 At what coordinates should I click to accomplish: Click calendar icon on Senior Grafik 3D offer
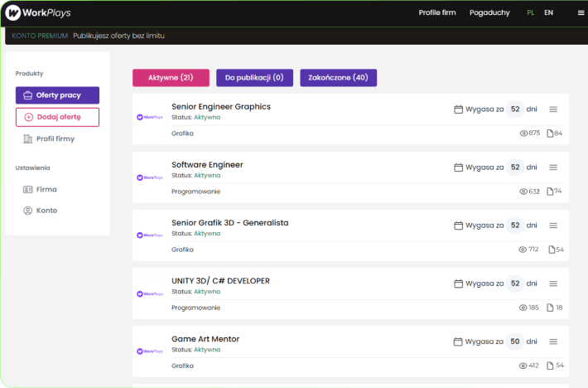(458, 226)
